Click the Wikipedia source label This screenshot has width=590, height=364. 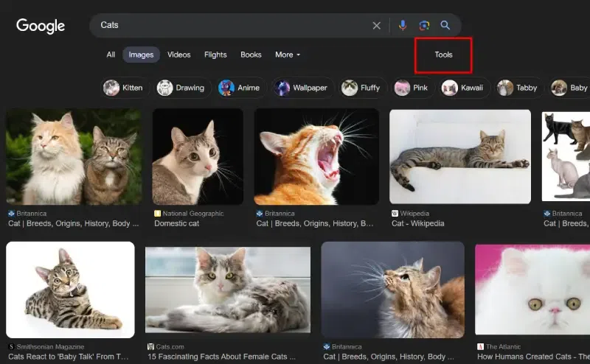click(410, 213)
